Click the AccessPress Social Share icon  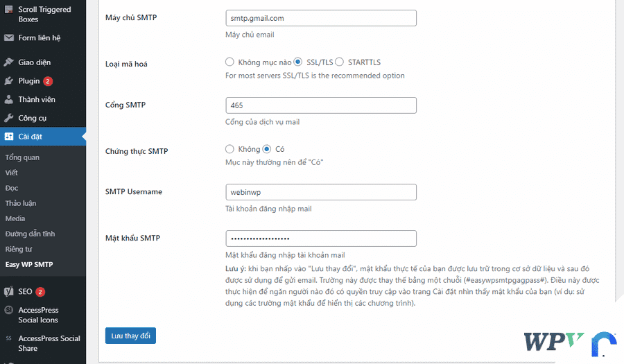point(9,338)
